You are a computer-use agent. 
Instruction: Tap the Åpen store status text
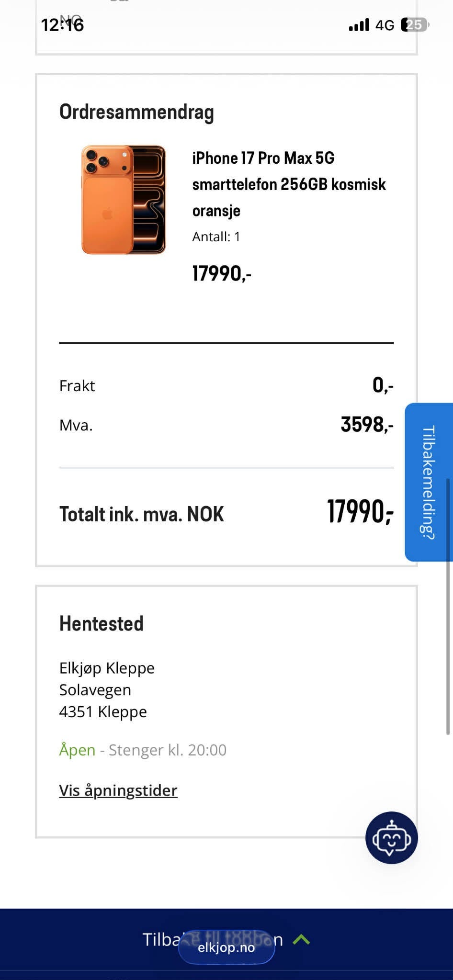point(77,750)
